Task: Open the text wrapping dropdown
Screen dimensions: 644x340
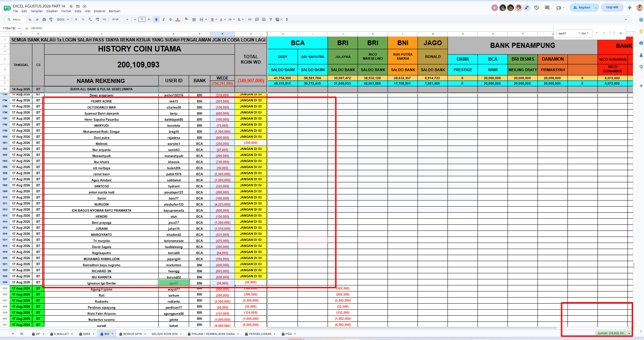Action: click(x=232, y=20)
